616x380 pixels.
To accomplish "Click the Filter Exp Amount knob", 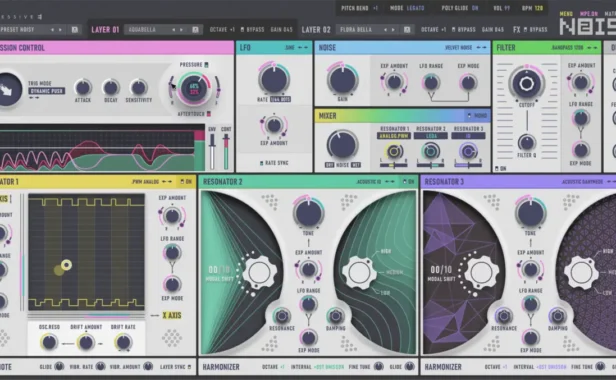I will point(581,82).
